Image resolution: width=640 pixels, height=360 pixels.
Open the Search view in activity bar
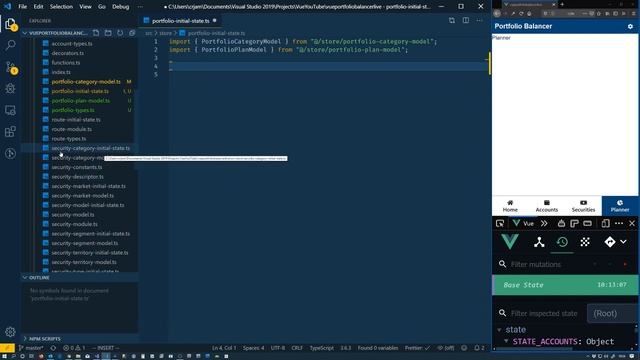click(10, 45)
